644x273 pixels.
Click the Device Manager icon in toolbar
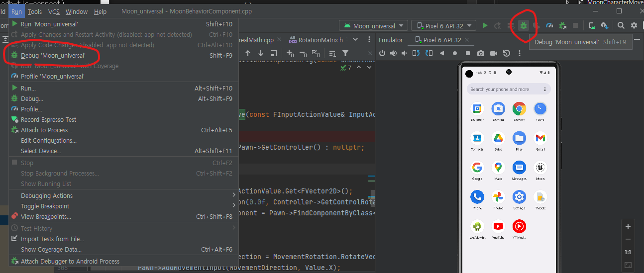tap(592, 25)
